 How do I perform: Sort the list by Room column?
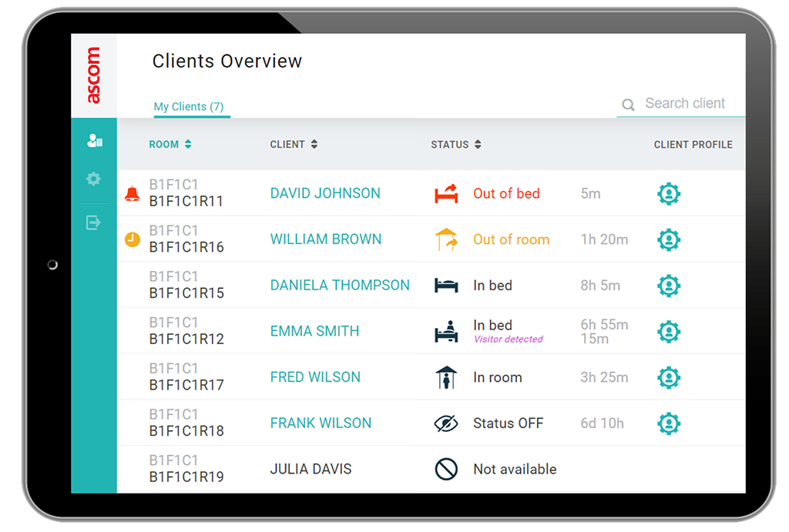pyautogui.click(x=170, y=145)
